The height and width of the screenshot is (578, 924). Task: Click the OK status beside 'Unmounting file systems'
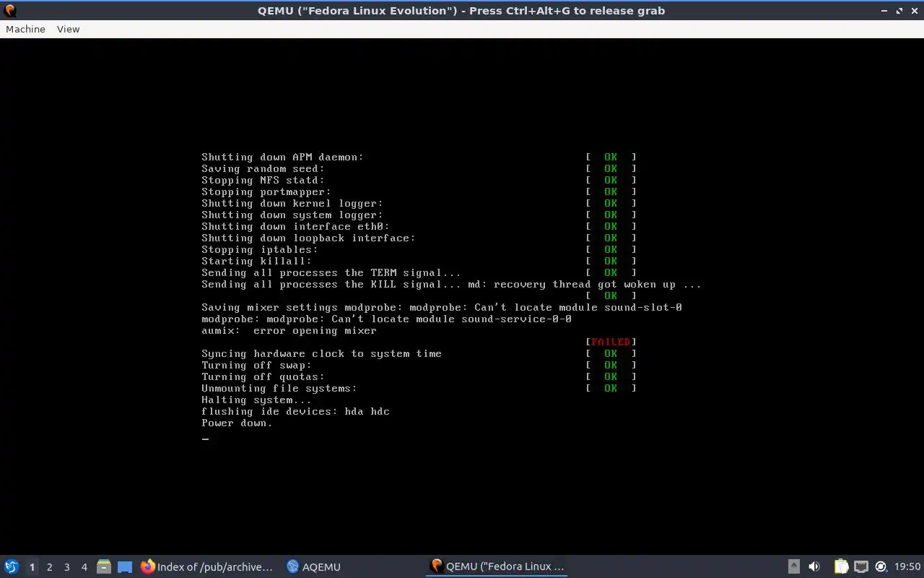[611, 388]
